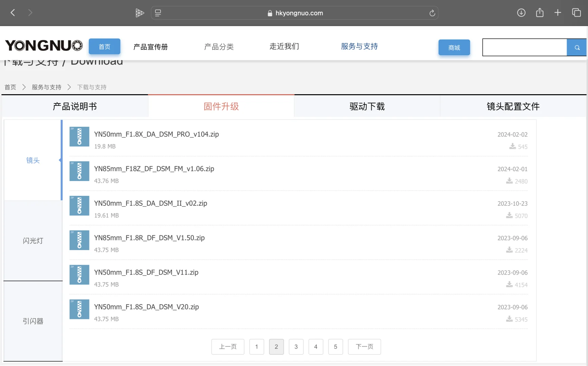Click download icon beside count 5070
This screenshot has height=366, width=588.
[509, 215]
